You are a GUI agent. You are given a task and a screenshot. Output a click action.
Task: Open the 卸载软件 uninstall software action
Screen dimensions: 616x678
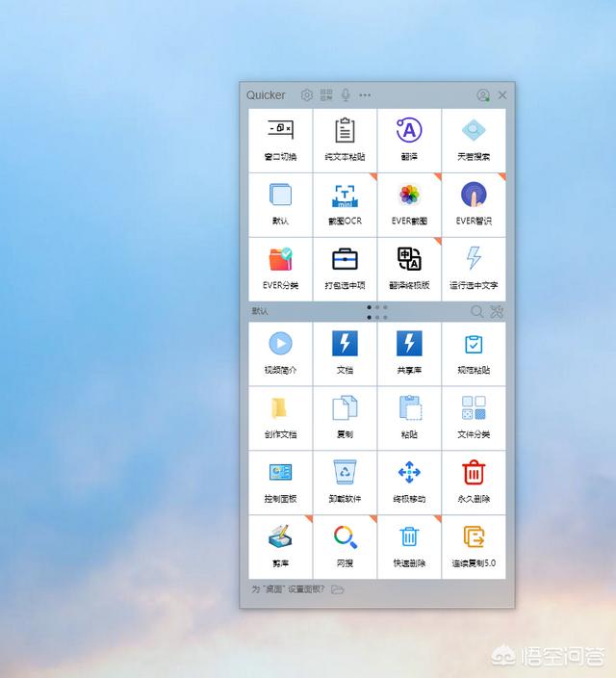coord(345,482)
